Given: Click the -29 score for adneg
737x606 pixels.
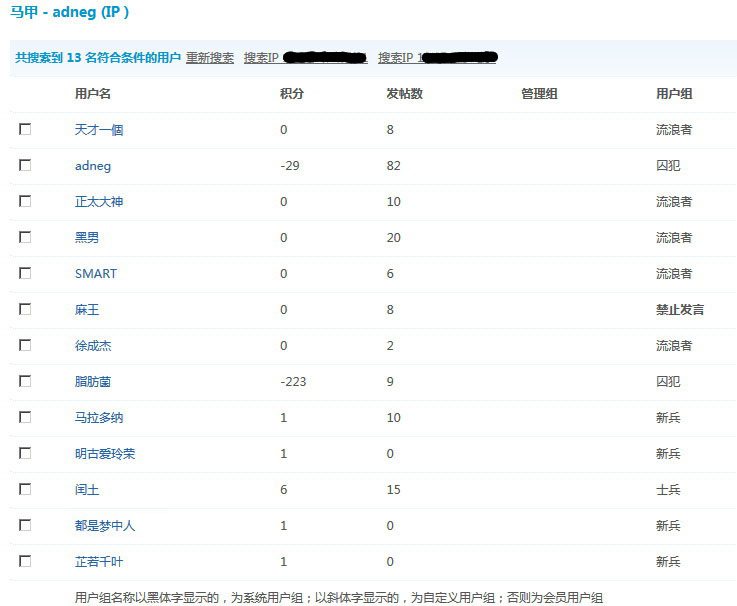Looking at the screenshot, I should coord(290,166).
